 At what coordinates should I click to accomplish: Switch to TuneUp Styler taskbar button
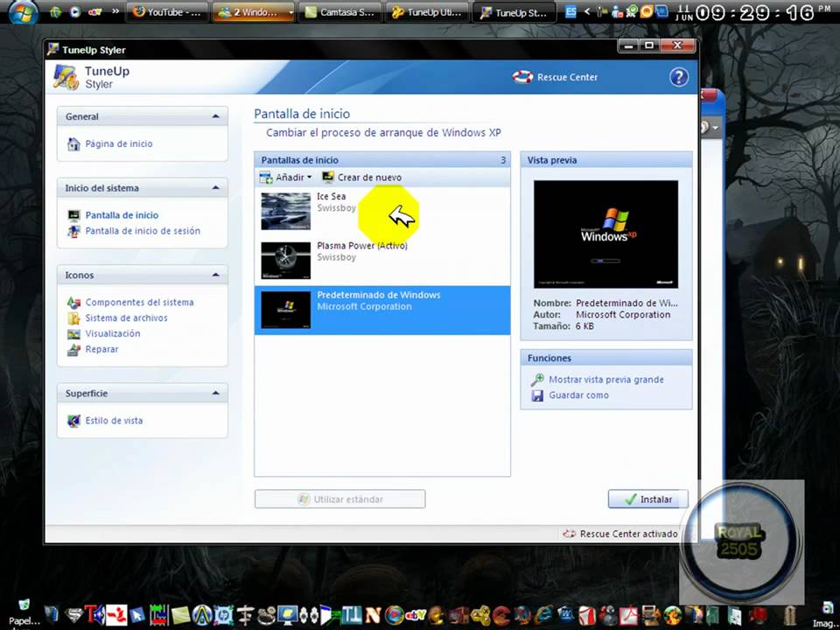(514, 12)
